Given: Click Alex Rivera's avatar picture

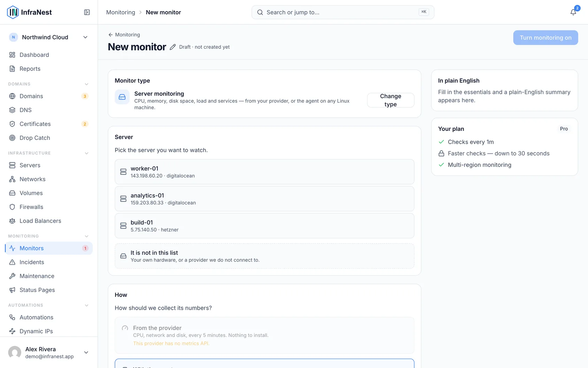Looking at the screenshot, I should coord(15,352).
